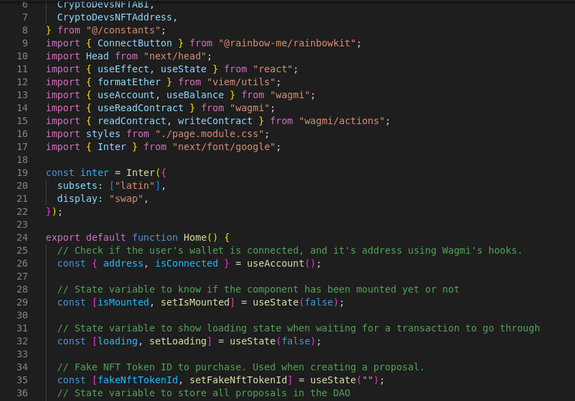The width and height of the screenshot is (575, 401).
Task: Click the comment about Fake NFT Token ID
Action: pyautogui.click(x=241, y=367)
